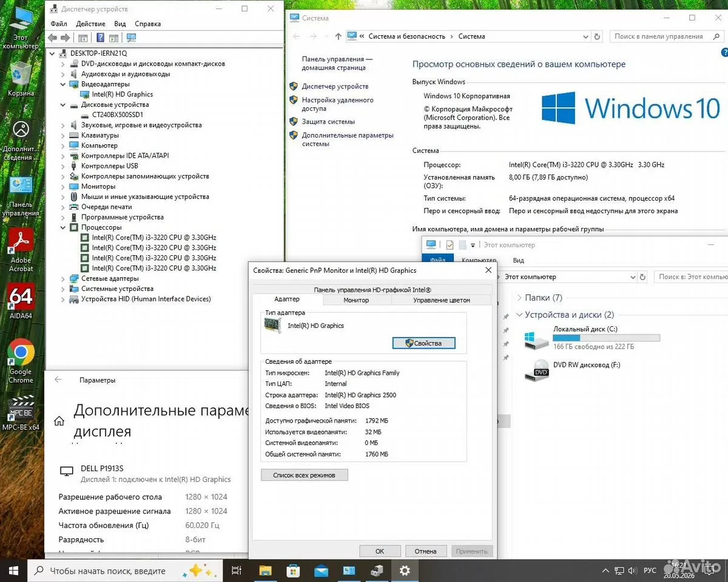Open Microsoft Store from the taskbar
Screen dimensions: 728x582
pos(293,570)
